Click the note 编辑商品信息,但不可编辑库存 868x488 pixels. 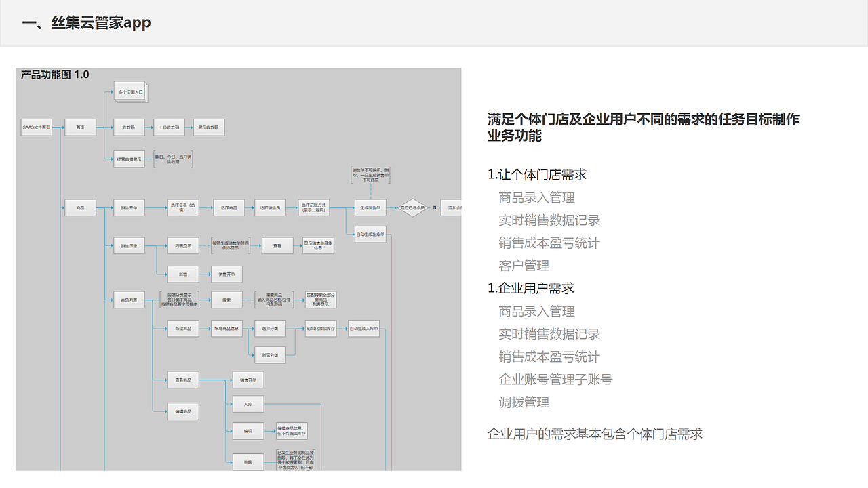tap(292, 430)
